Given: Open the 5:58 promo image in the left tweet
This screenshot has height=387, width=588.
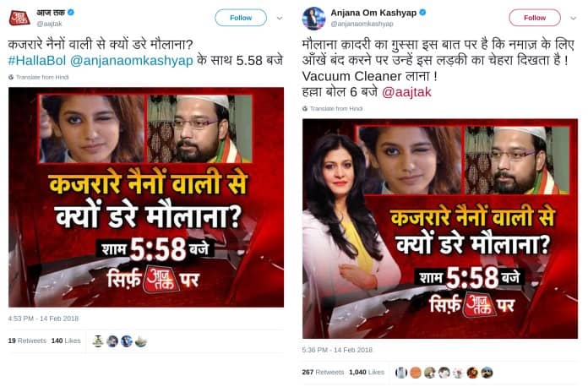Looking at the screenshot, I should click(146, 197).
